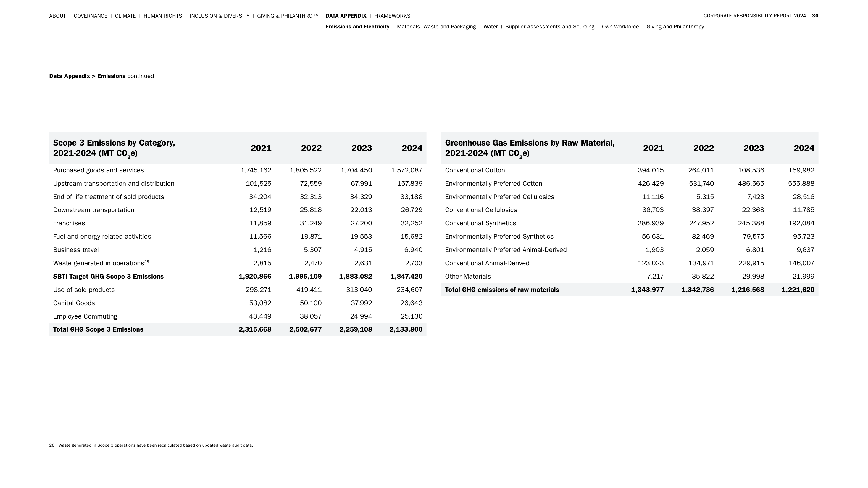Click the page number 30
Screen dimensions: 868x488
(x=815, y=16)
